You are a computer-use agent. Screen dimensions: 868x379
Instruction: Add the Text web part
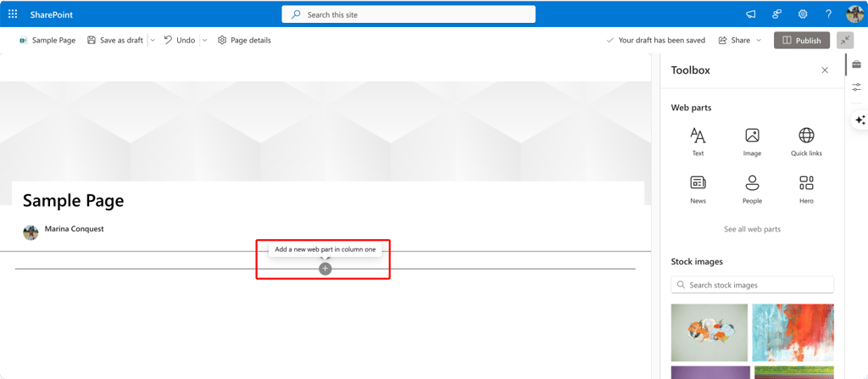(698, 142)
